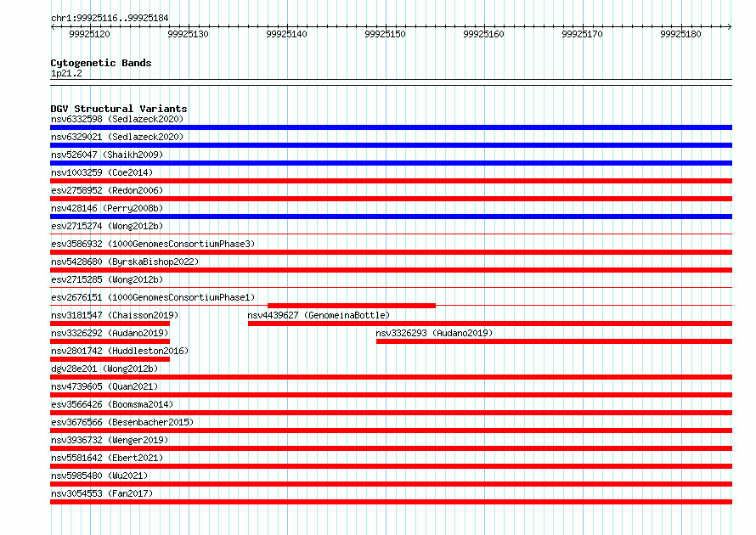Open the nsv6329021 (Sedlazeck2020) variant
This screenshot has height=535, width=756.
click(x=117, y=137)
